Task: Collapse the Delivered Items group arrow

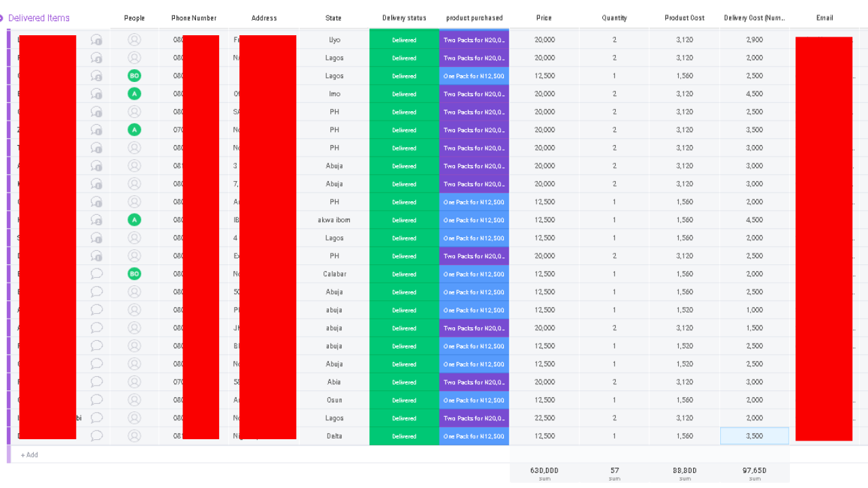Action: click(x=2, y=18)
